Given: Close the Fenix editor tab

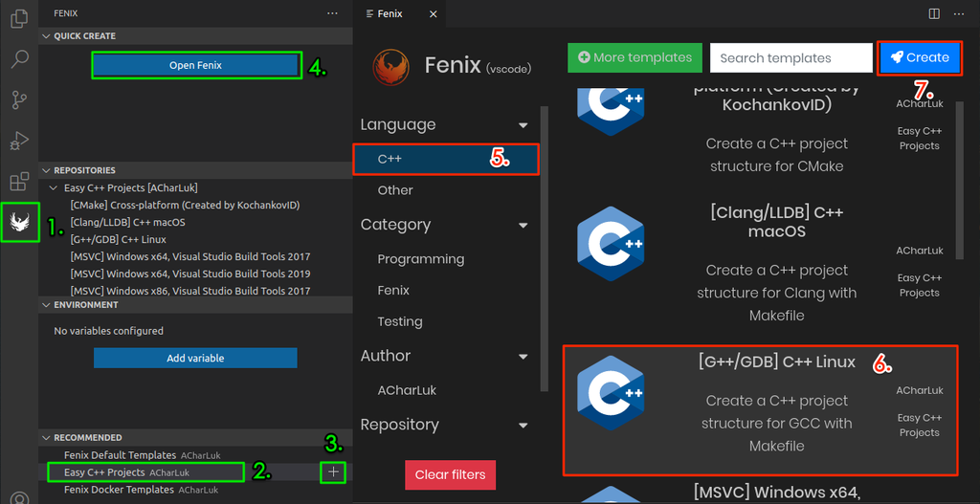Looking at the screenshot, I should (434, 13).
